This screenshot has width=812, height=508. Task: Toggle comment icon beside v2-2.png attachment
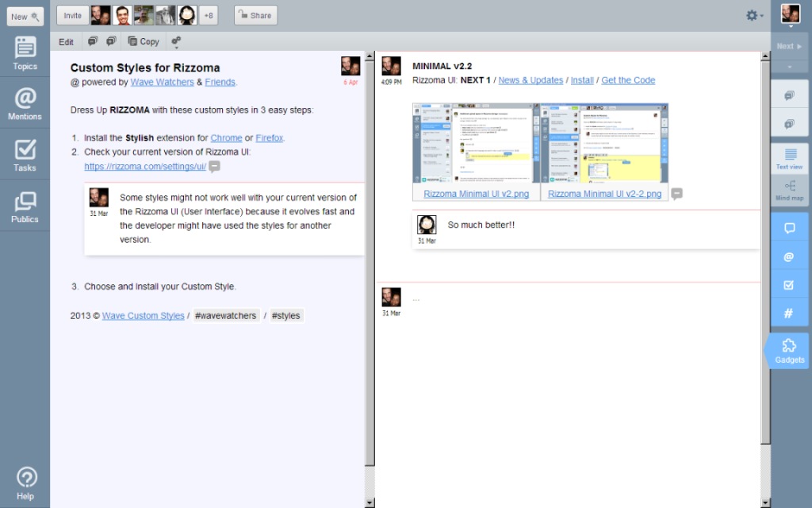pos(676,194)
